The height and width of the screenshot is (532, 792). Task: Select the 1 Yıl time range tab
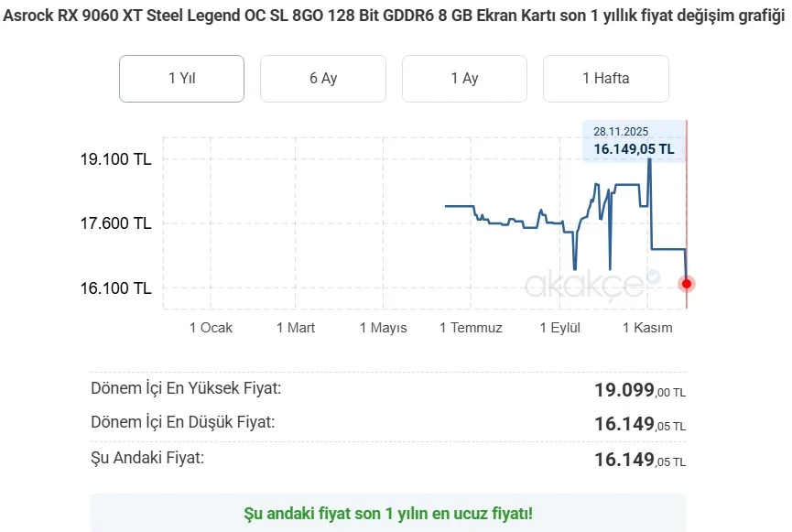[x=181, y=79]
